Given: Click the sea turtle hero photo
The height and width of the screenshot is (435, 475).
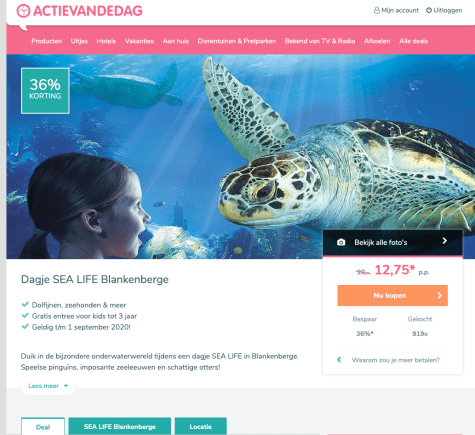Looking at the screenshot, I should click(x=240, y=156).
